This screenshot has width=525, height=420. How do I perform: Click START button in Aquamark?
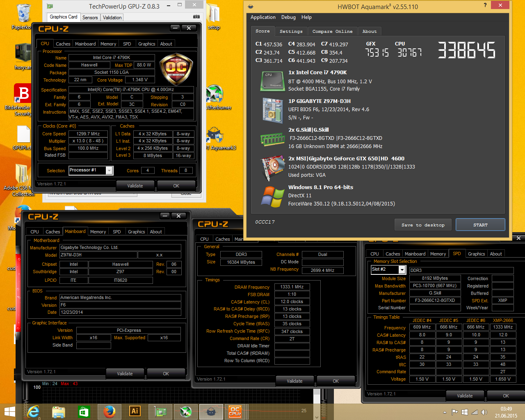(480, 225)
